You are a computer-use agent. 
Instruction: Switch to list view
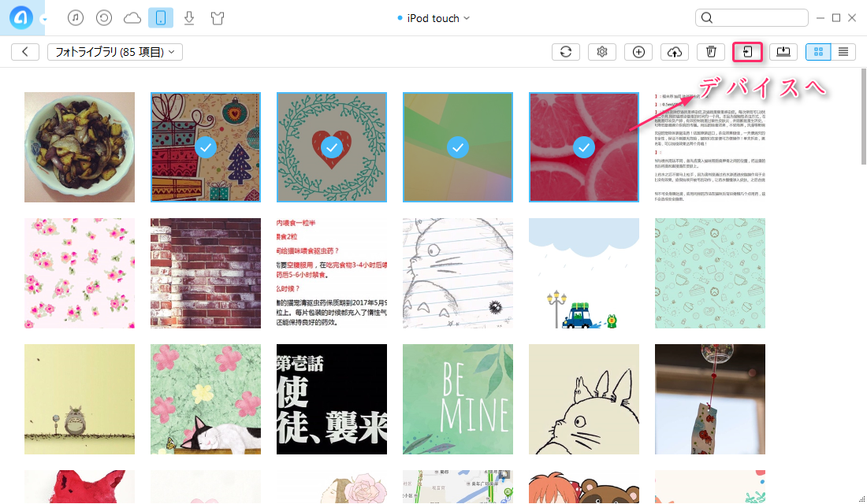843,51
